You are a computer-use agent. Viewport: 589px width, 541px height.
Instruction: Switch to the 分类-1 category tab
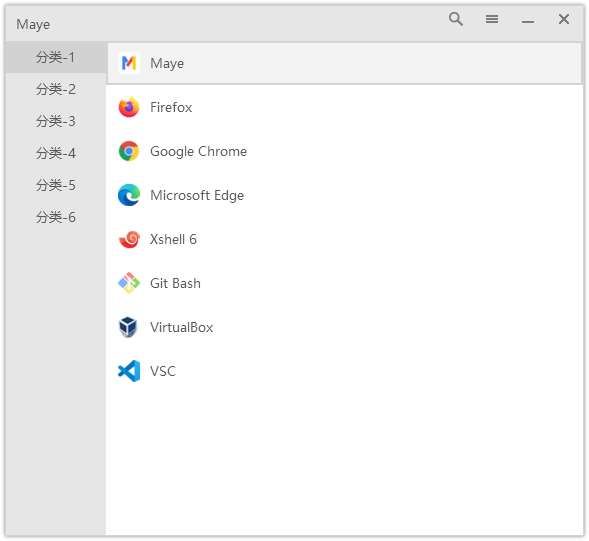tap(56, 57)
